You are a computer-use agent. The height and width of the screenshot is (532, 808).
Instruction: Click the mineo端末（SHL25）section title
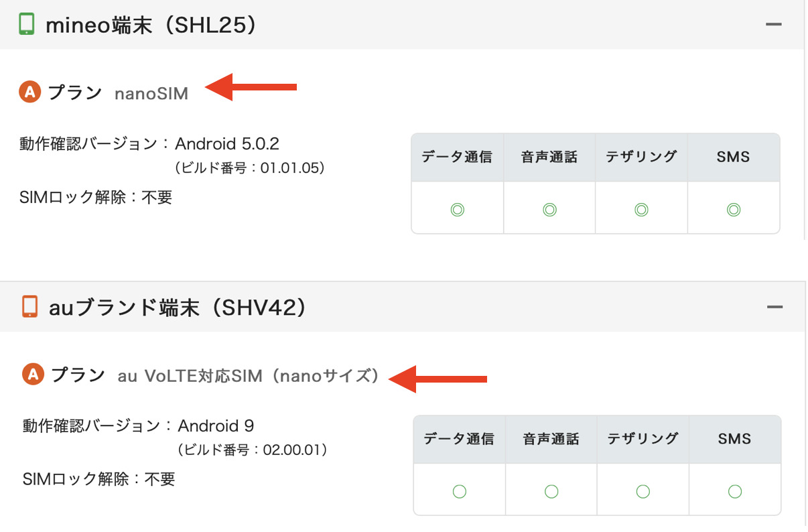151,25
